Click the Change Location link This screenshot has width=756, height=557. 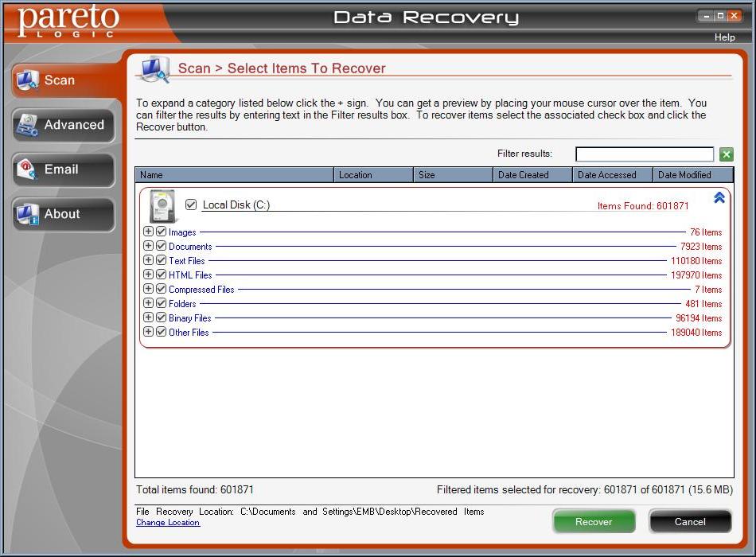[168, 523]
